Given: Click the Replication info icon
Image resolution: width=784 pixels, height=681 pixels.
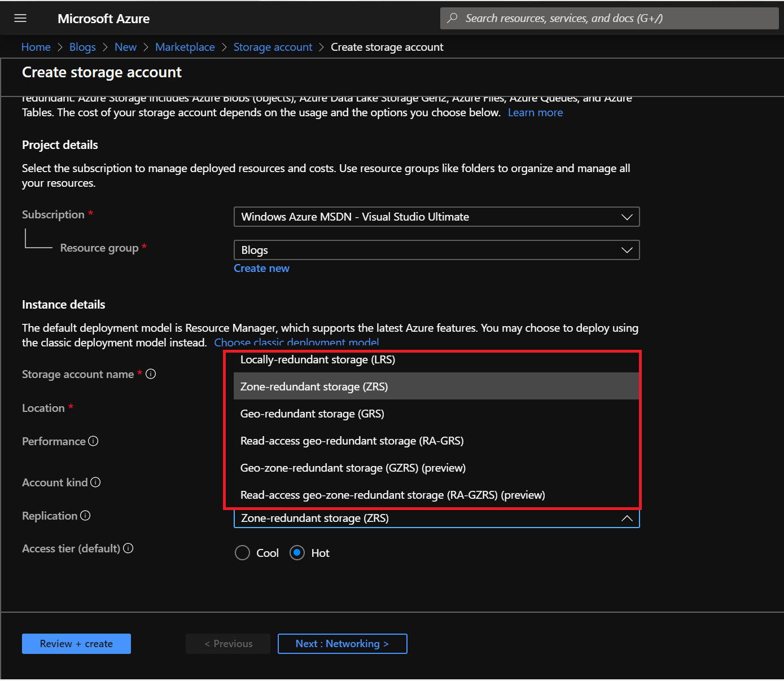Looking at the screenshot, I should [x=85, y=515].
